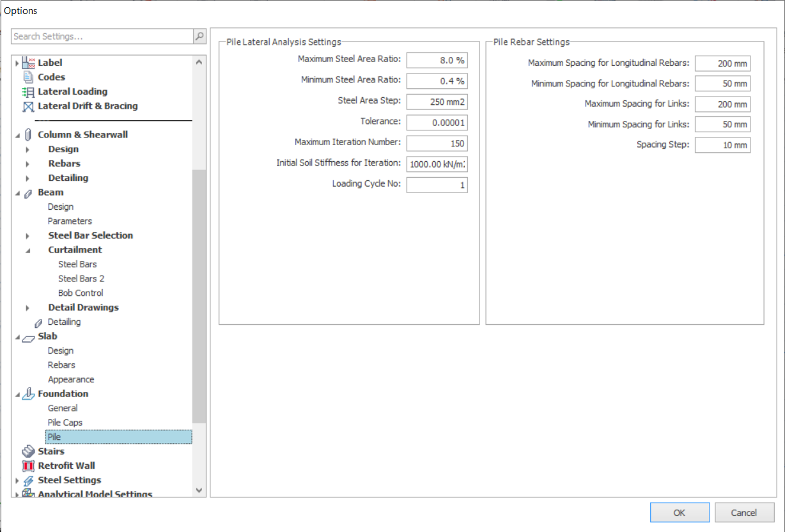Focus the Search Settings text box
Image resolution: width=785 pixels, height=532 pixels.
(102, 36)
